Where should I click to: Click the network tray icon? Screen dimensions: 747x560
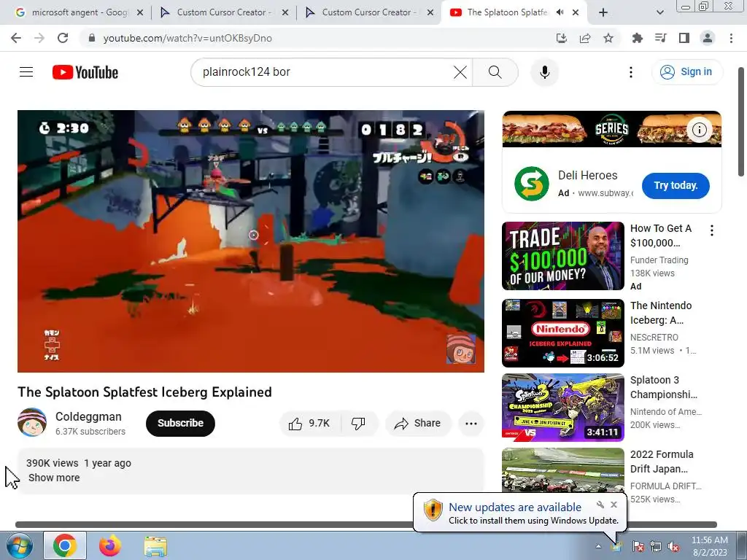click(656, 546)
